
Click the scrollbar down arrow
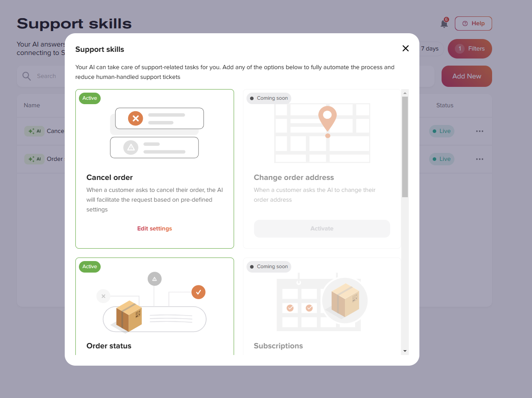405,351
